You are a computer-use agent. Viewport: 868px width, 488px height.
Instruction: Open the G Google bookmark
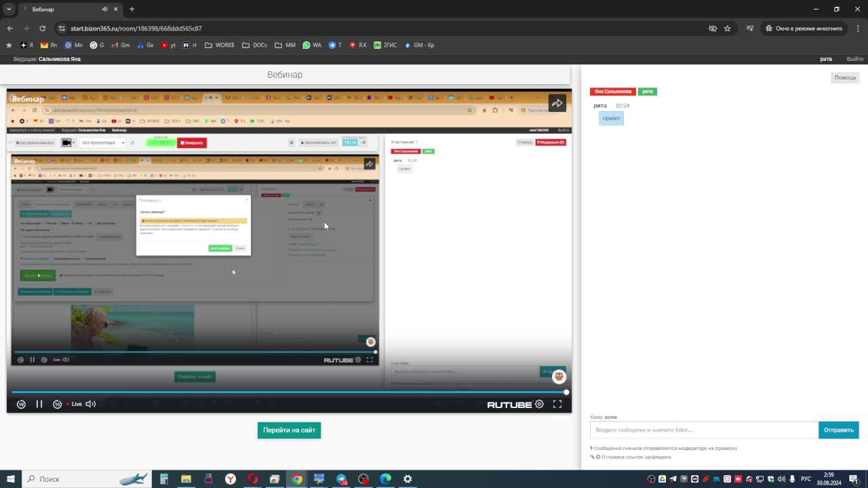pos(97,45)
